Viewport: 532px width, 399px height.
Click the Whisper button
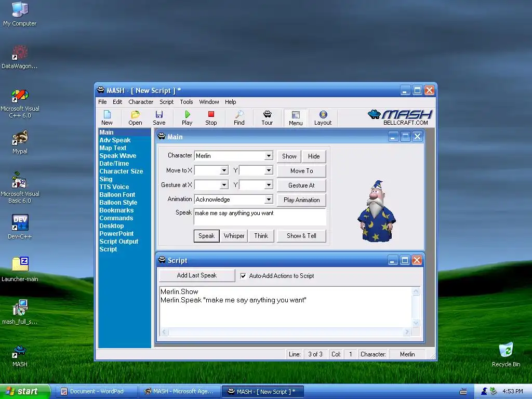(x=234, y=236)
